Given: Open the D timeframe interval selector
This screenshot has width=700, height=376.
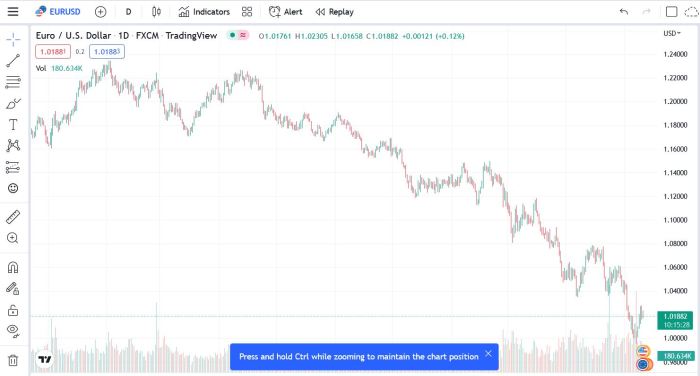Looking at the screenshot, I should coord(129,12).
